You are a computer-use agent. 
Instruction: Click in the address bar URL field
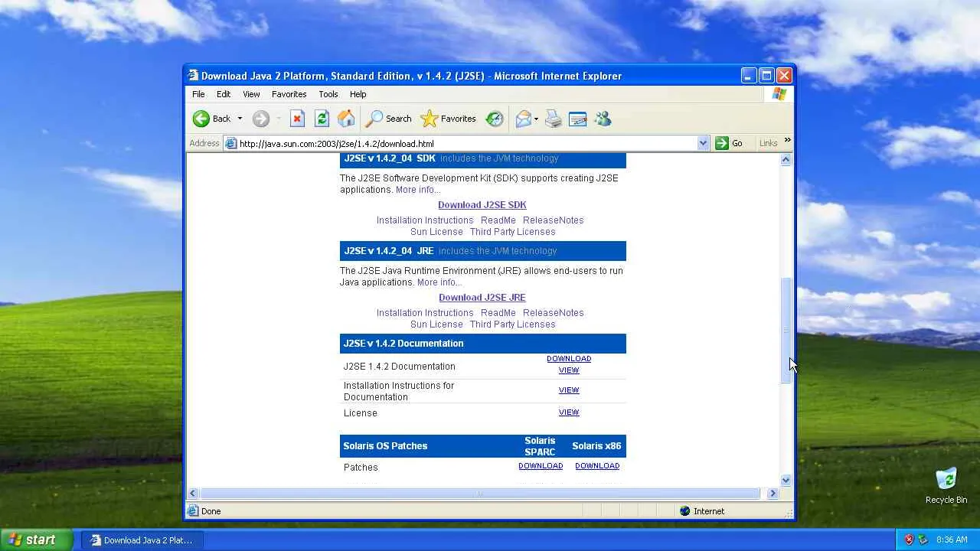[467, 143]
